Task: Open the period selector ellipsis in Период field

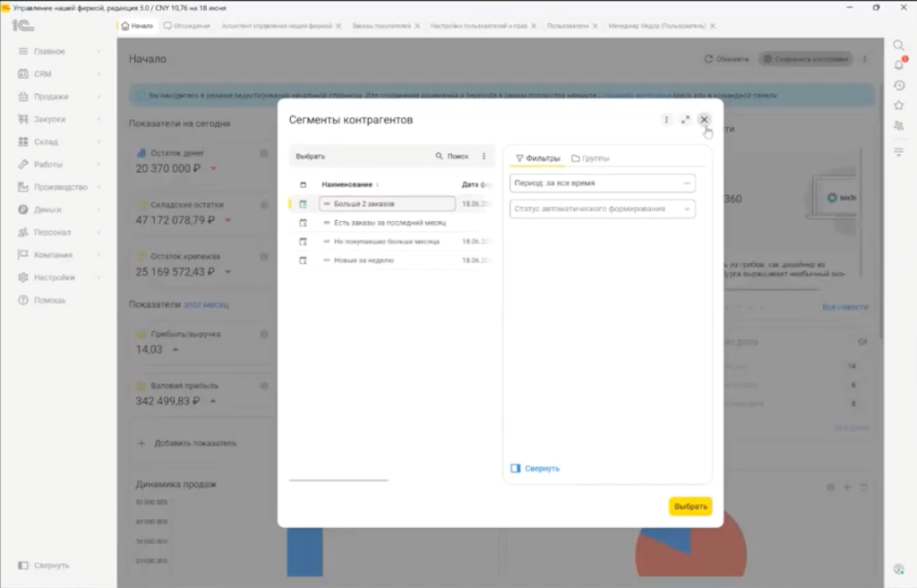Action: coord(687,183)
